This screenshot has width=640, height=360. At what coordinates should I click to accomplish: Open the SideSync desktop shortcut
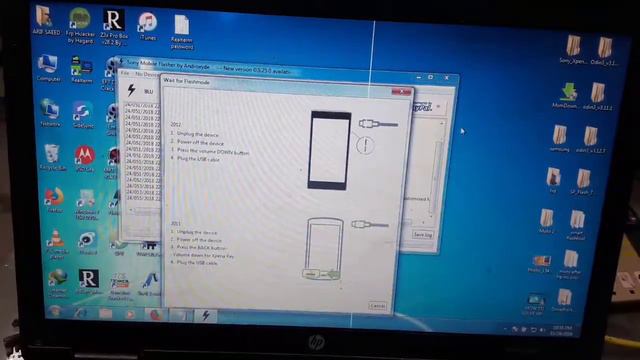pos(83,115)
